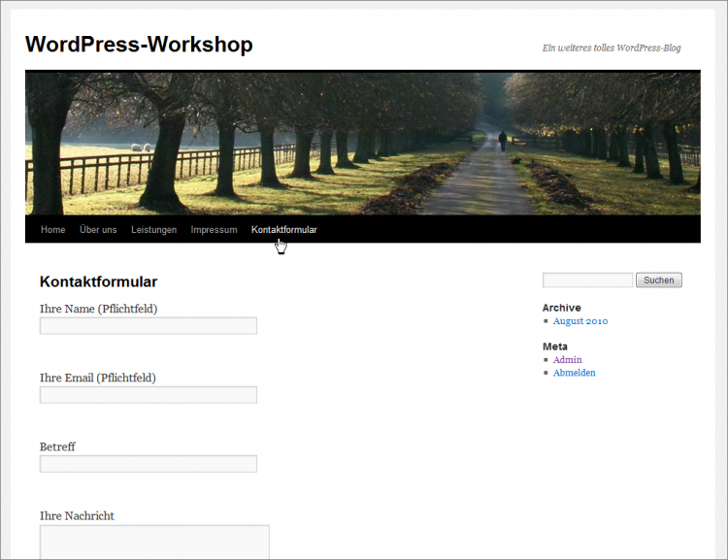Click the Ihre Nachricht text area

153,542
